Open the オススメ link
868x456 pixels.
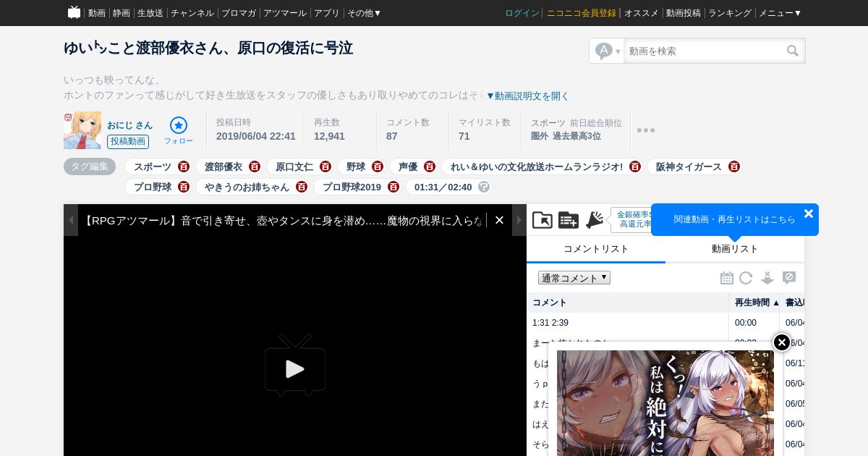click(x=642, y=13)
